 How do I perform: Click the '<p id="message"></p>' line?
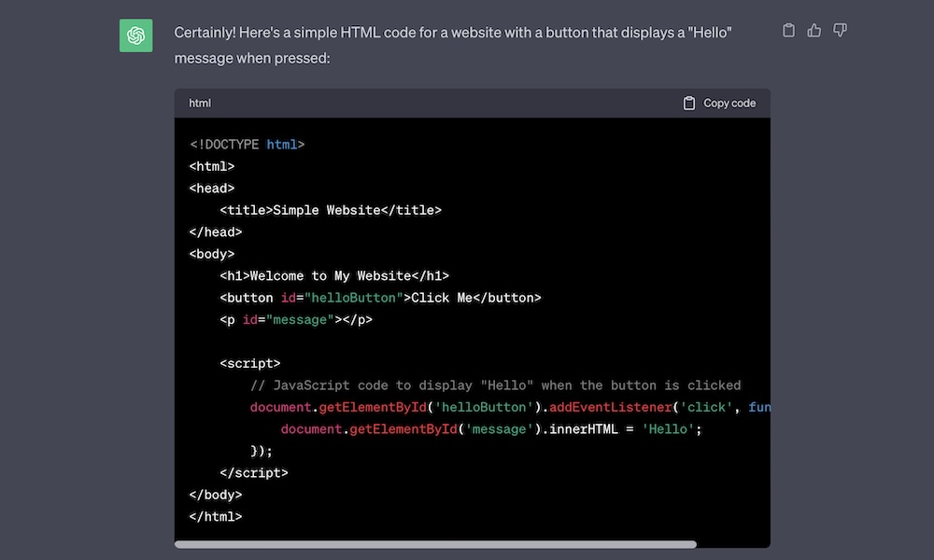coord(296,319)
